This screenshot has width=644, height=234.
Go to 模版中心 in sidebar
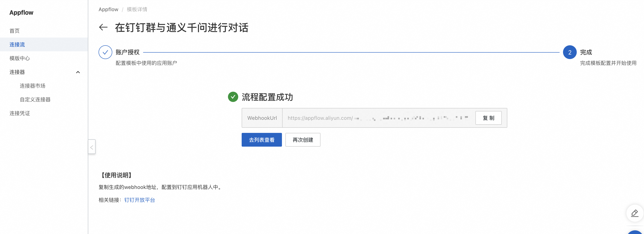(19, 58)
